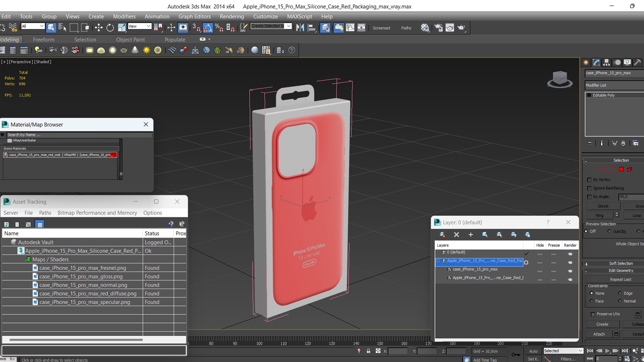Select the Normal constraint radio button

(620, 301)
